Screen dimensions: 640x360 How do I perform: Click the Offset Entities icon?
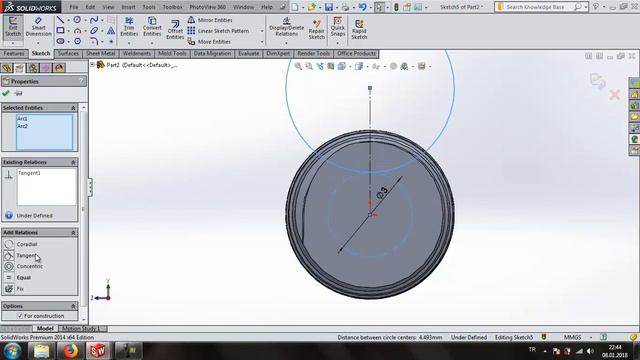pyautogui.click(x=175, y=30)
